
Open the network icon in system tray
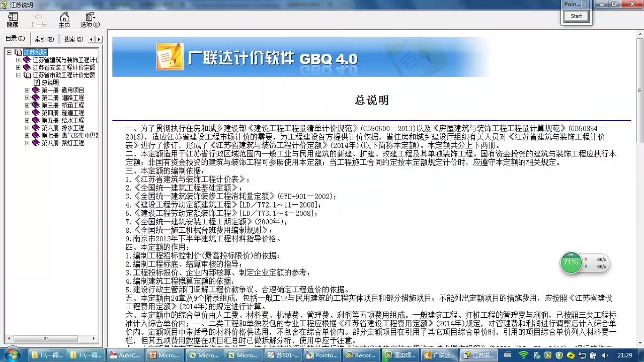(582, 355)
